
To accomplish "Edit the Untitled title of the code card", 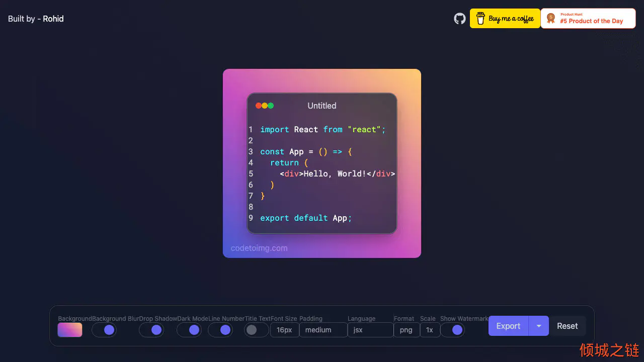I will tap(322, 106).
